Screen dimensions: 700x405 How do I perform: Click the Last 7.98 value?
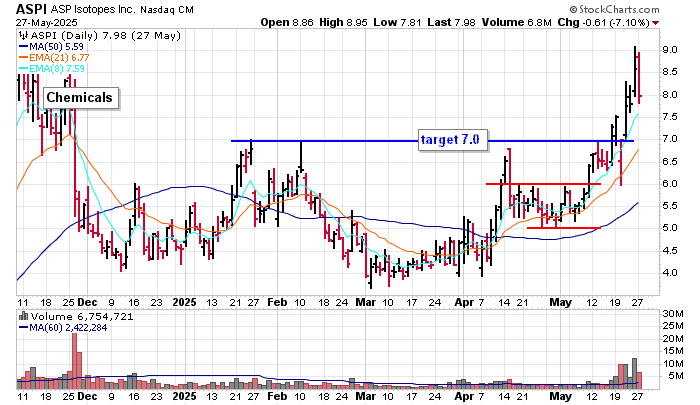click(451, 22)
